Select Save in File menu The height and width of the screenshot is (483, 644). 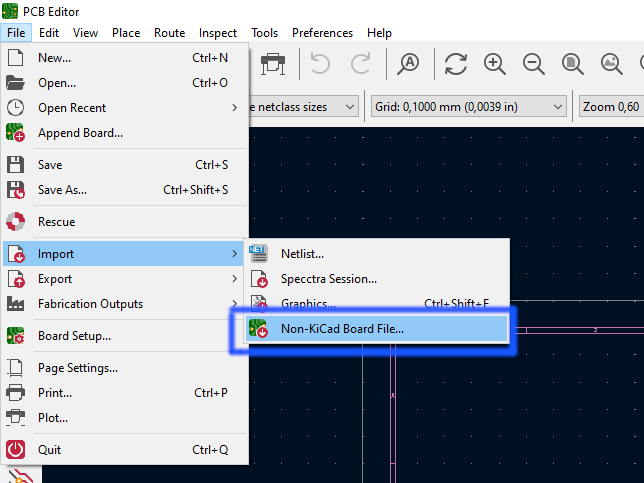click(x=124, y=165)
